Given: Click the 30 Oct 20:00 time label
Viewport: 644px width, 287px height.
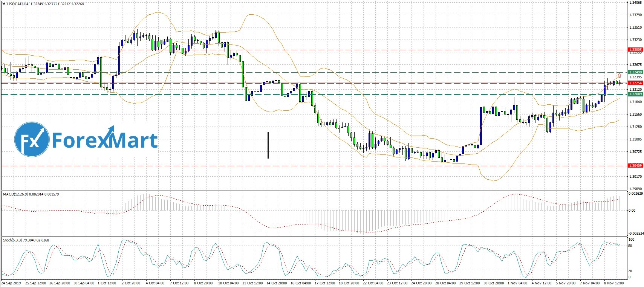Looking at the screenshot, I should pos(493,283).
